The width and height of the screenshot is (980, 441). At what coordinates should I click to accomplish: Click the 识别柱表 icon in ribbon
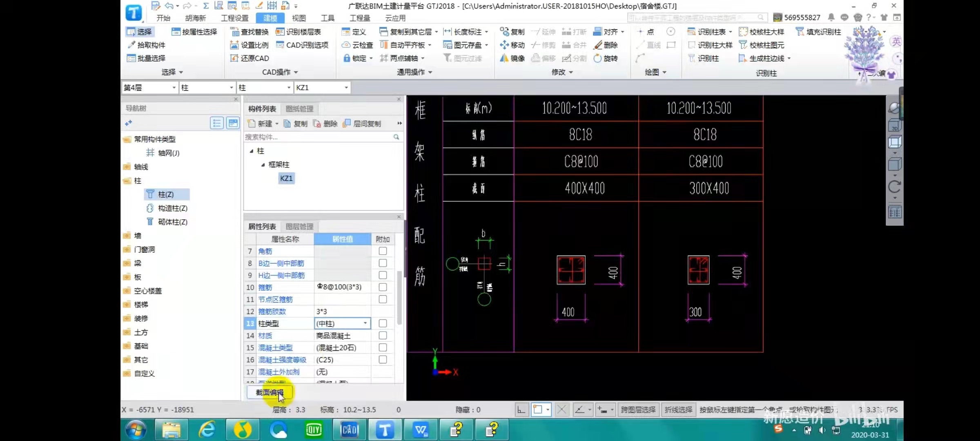[x=691, y=32]
